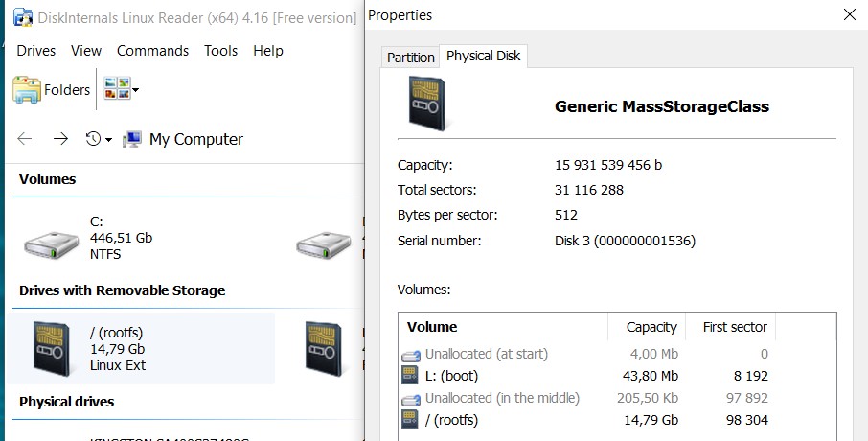Go forward with the right arrow
Image resolution: width=868 pixels, height=441 pixels.
pyautogui.click(x=60, y=138)
